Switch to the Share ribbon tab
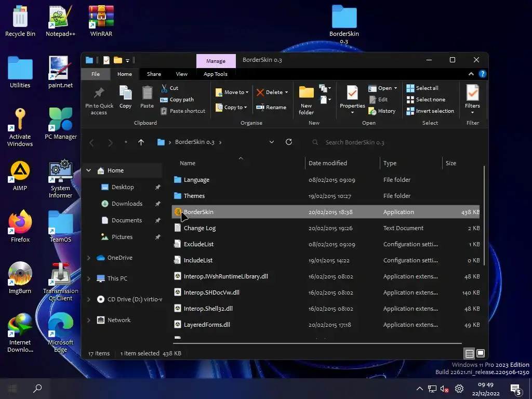The image size is (532, 399). tap(154, 74)
